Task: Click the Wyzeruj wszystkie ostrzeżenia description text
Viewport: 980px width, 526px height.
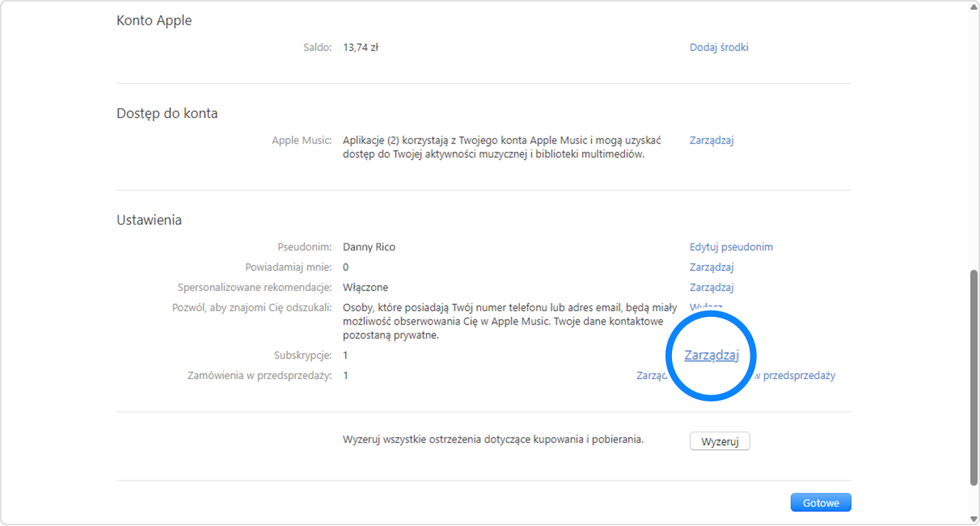Action: (493, 439)
